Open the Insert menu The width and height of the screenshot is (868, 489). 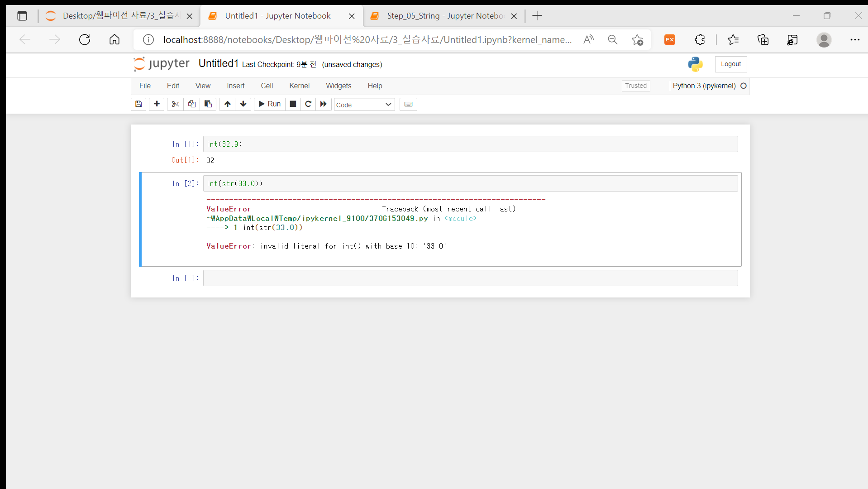(236, 86)
